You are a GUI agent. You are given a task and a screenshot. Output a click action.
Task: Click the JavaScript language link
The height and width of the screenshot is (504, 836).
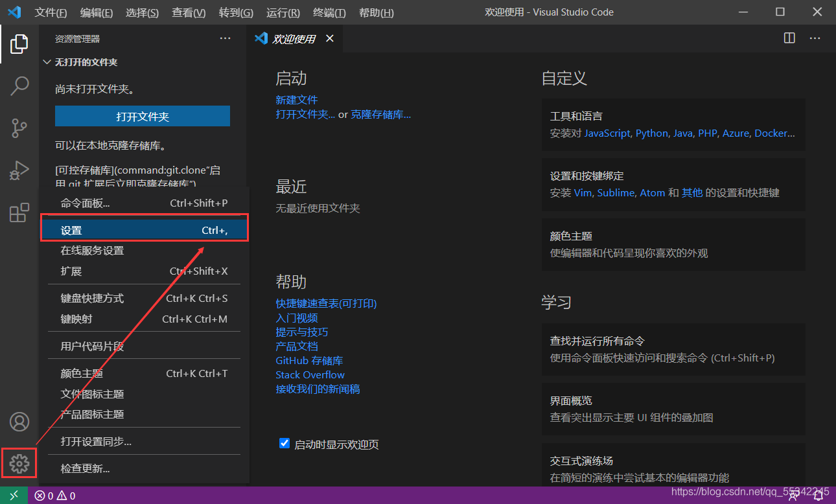(607, 133)
